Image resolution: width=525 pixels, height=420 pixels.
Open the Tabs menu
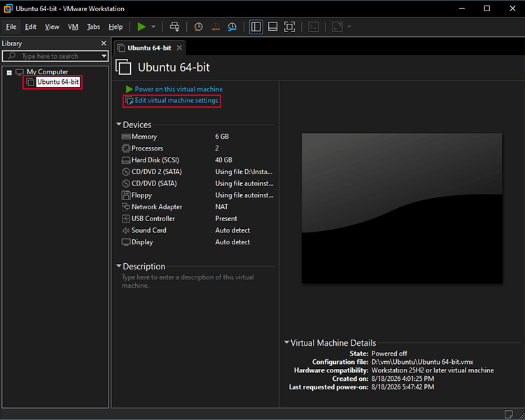tap(93, 27)
